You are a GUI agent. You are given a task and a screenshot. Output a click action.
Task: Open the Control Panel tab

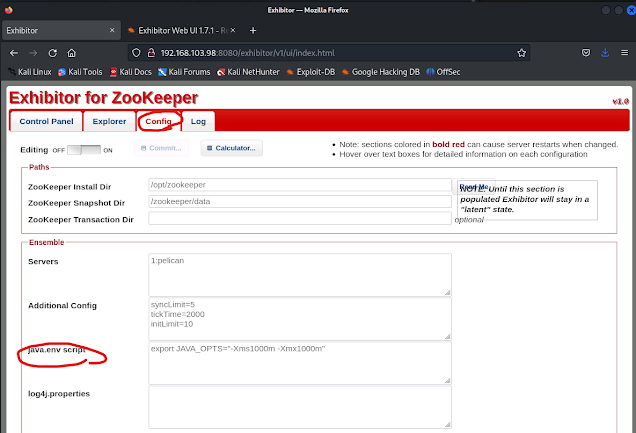[46, 121]
